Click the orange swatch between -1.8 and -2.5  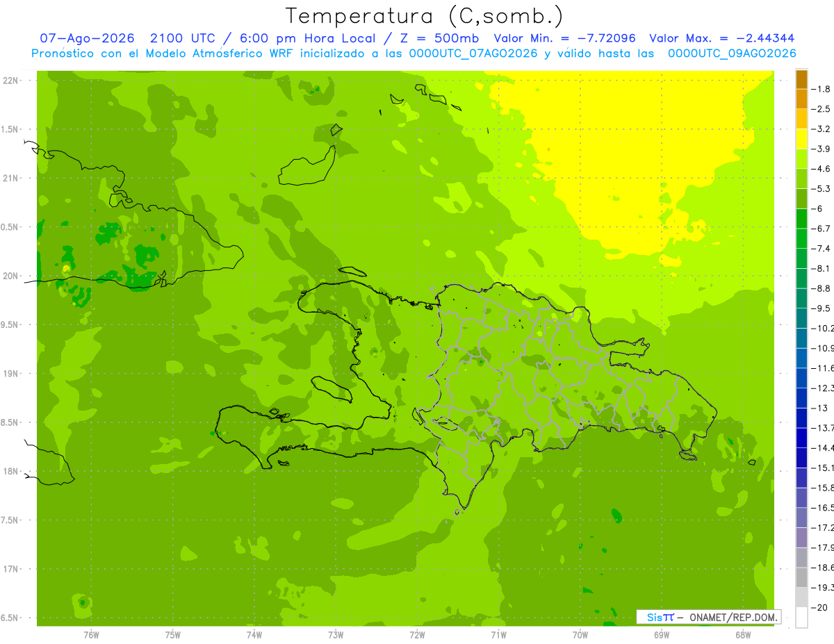(801, 99)
